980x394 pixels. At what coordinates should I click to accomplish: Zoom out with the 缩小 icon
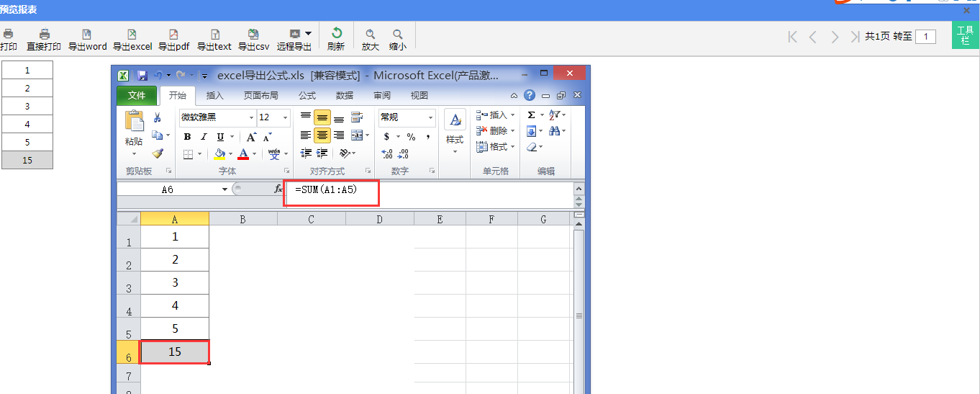click(x=398, y=35)
